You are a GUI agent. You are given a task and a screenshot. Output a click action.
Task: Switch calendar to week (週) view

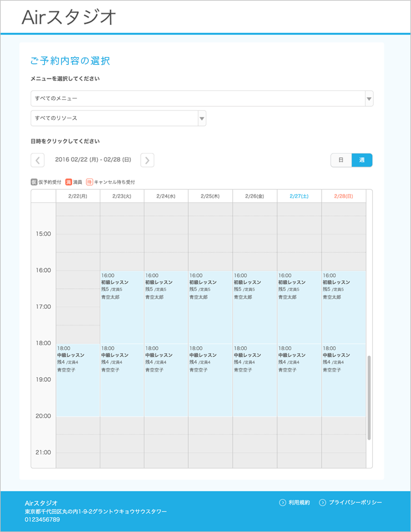(x=362, y=160)
